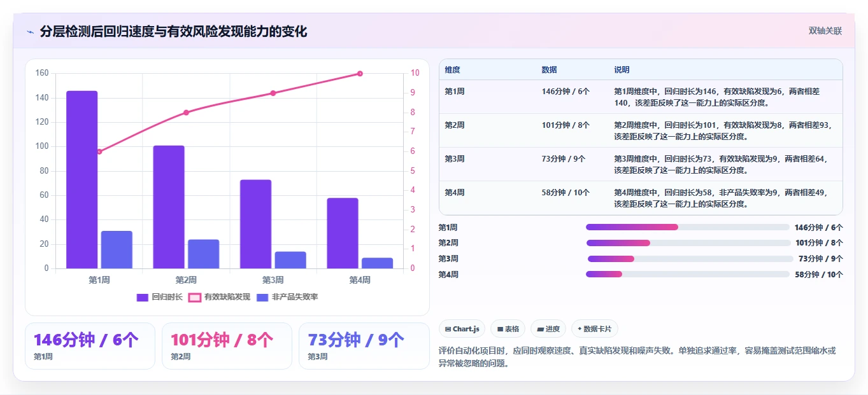Click the 146分钟 / 6个 stat card

click(x=90, y=346)
